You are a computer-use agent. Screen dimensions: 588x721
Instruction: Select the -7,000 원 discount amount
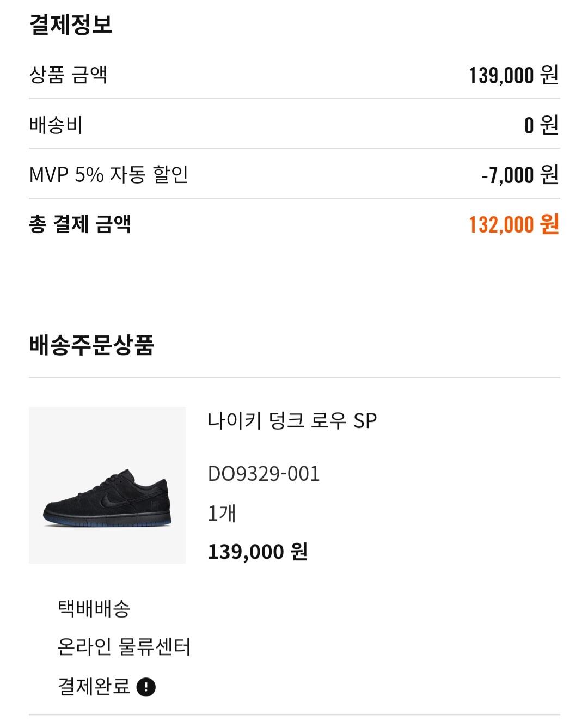pos(519,175)
